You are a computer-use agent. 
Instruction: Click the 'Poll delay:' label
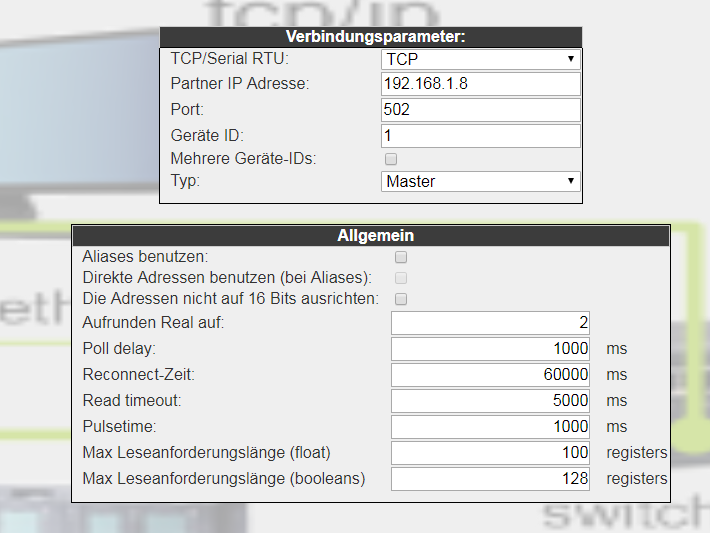click(x=119, y=349)
